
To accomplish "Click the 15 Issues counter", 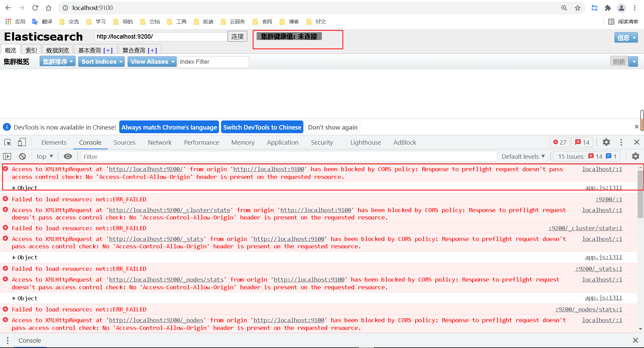I will click(587, 156).
